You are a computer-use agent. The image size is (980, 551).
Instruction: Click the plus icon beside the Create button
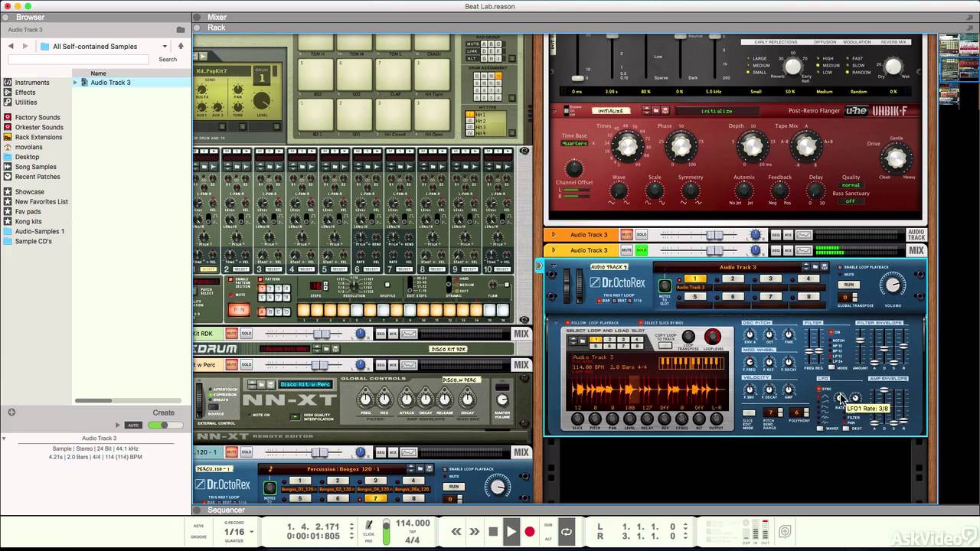11,412
